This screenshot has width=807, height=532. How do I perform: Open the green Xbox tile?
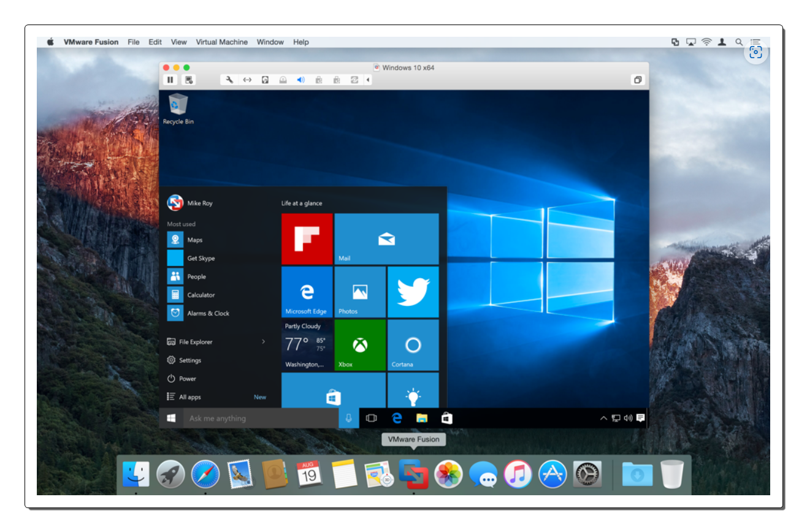(360, 345)
